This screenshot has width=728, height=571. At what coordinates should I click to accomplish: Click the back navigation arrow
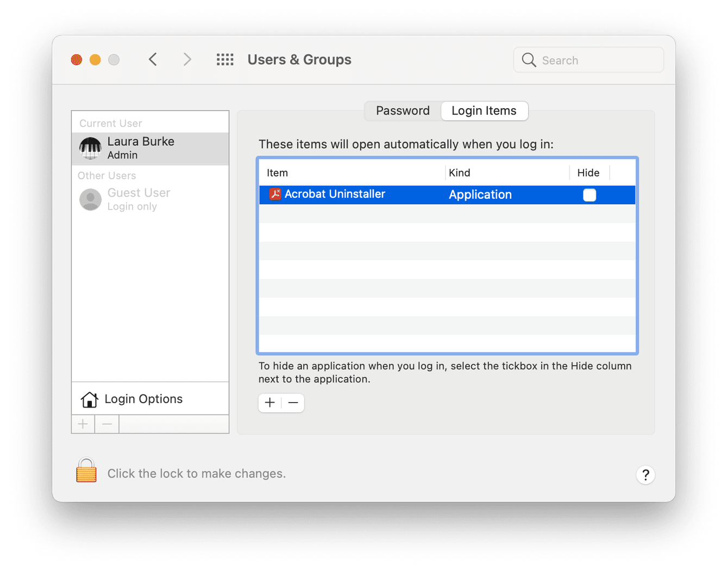click(x=153, y=60)
